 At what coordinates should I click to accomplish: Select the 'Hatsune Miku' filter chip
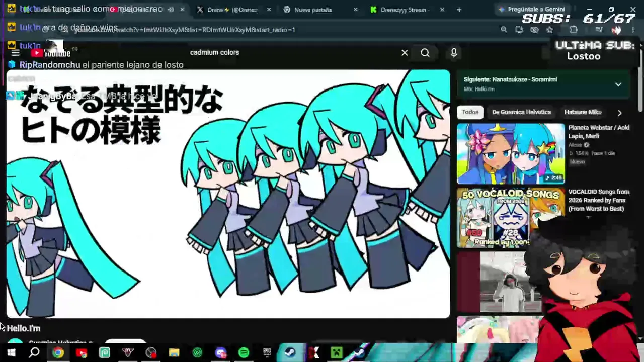583,112
